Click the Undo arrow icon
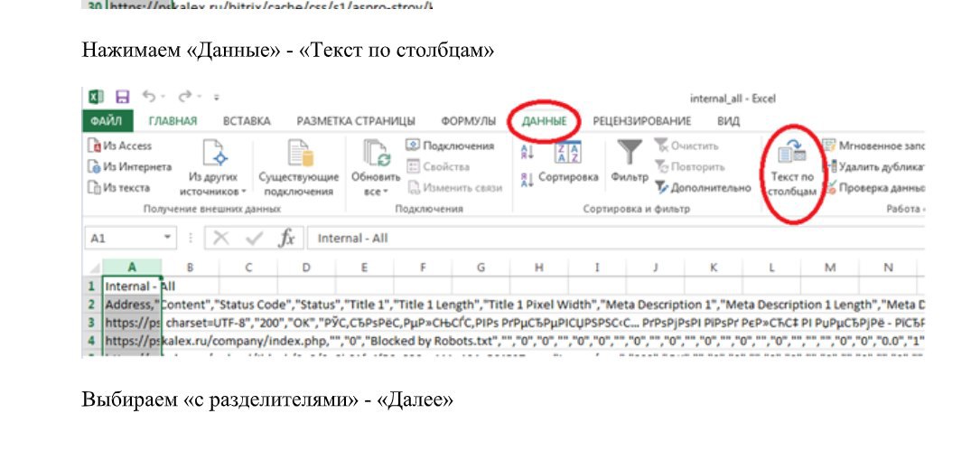Image resolution: width=980 pixels, height=451 pixels. (148, 97)
